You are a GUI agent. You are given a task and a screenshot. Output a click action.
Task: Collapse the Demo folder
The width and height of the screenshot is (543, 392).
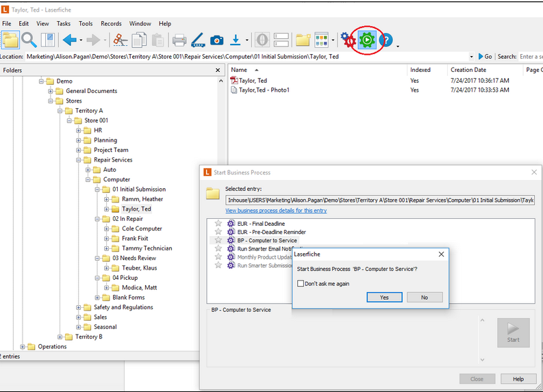click(41, 81)
